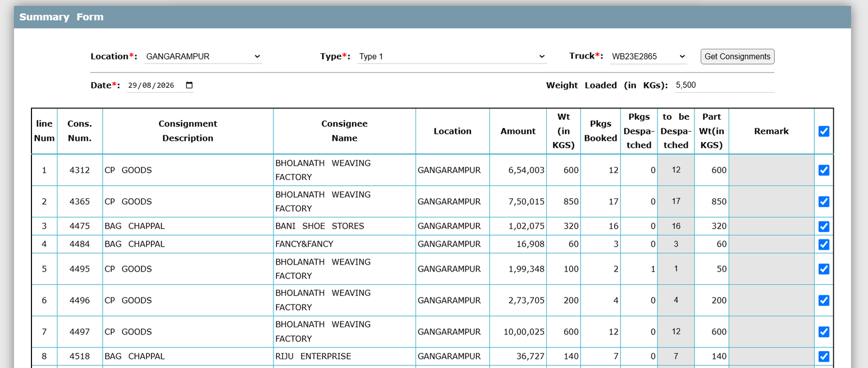Click the amount 1,02,075
Screen dimensions: 868x368
(526, 226)
